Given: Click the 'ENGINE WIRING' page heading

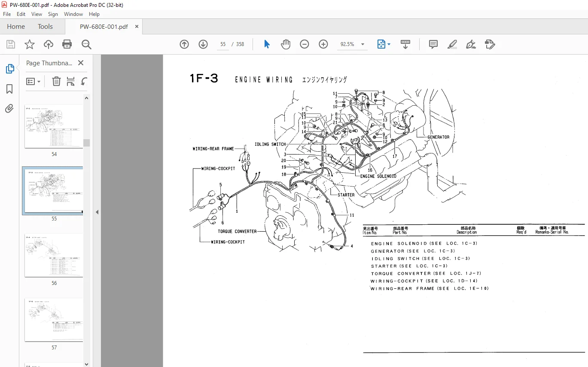Looking at the screenshot, I should pos(264,80).
